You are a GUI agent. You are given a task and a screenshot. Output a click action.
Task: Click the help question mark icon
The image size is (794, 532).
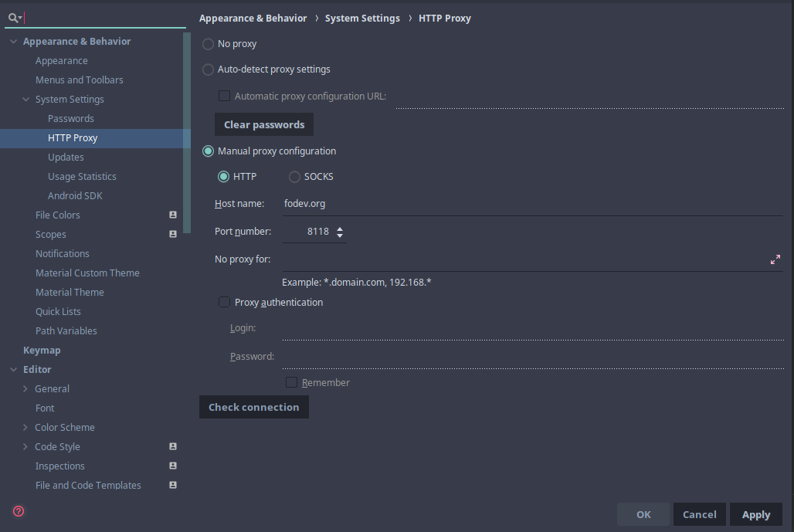19,511
